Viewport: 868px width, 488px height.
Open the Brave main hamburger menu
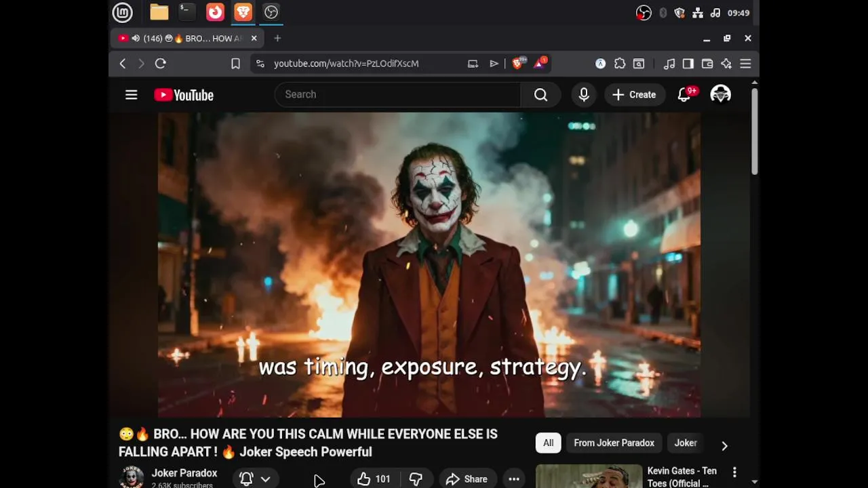point(745,64)
